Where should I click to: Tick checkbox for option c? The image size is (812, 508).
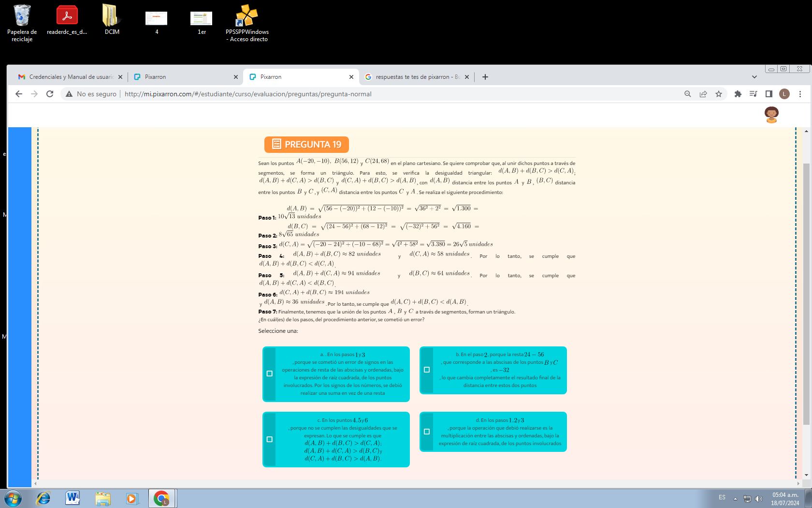coord(270,439)
